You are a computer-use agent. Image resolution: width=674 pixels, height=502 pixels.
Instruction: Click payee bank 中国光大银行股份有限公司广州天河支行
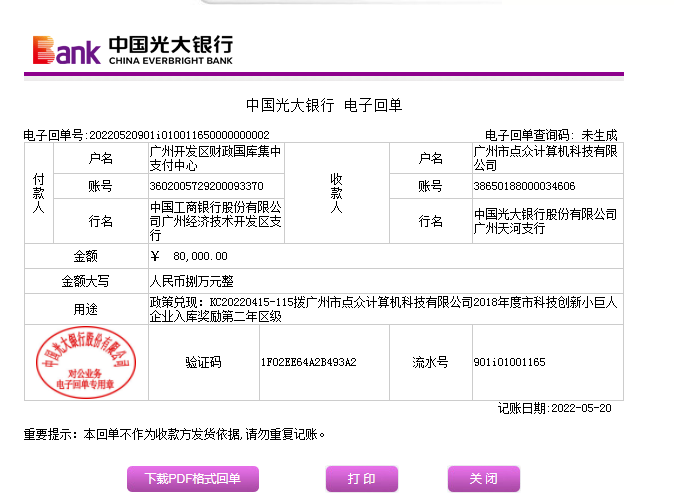click(x=545, y=221)
